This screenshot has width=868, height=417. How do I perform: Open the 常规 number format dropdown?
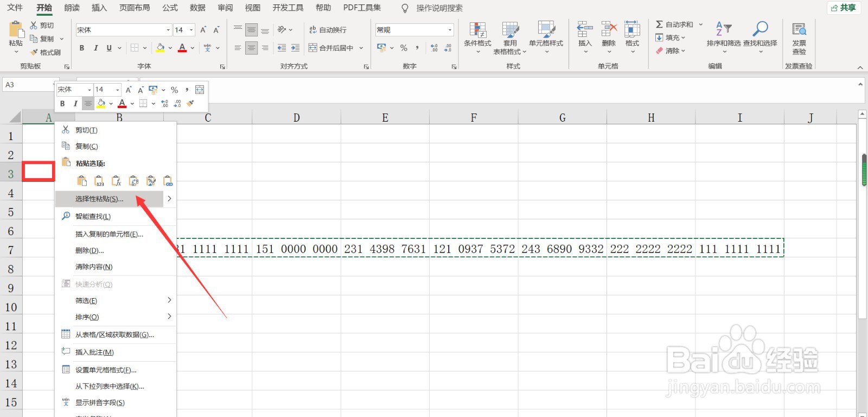[450, 30]
